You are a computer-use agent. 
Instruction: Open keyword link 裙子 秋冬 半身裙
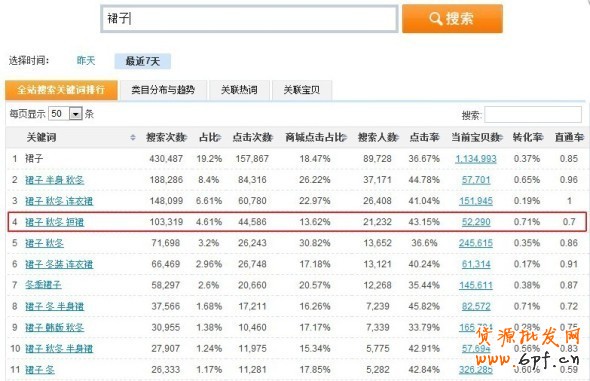click(x=59, y=349)
